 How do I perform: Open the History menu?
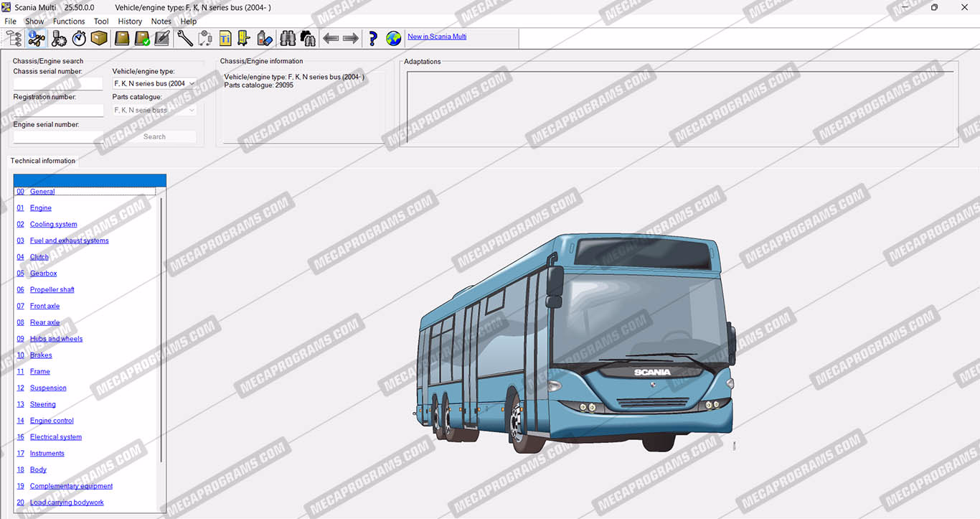coord(130,22)
